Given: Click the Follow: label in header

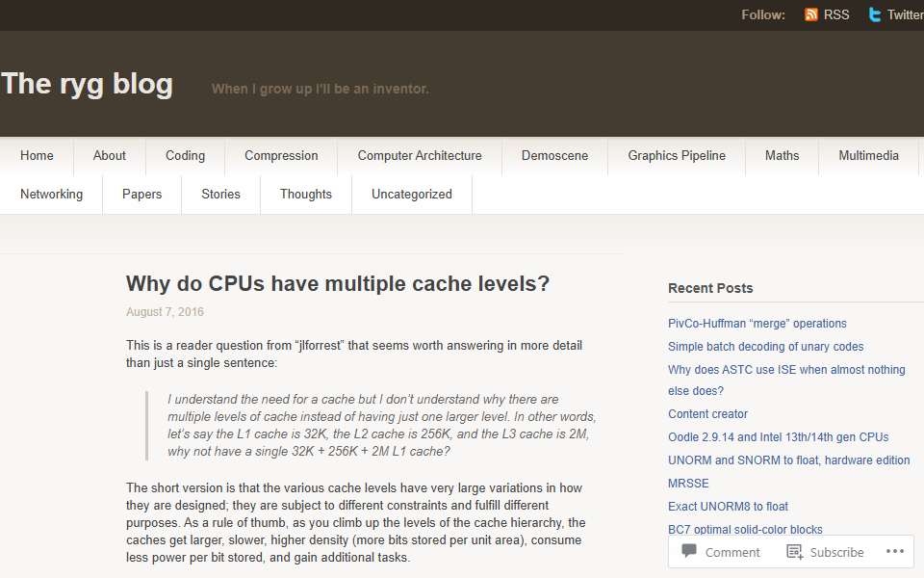Looking at the screenshot, I should pos(763,14).
